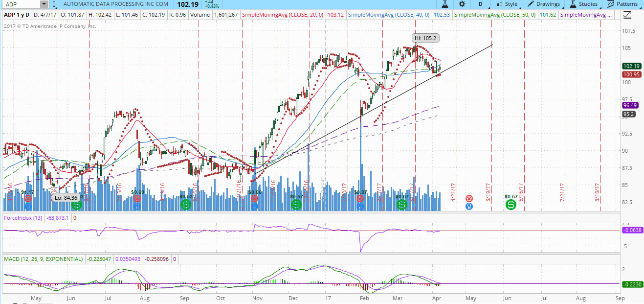Viewport: 644px width, 304px height.
Task: Click the Sep label on time axis
Action: (x=620, y=297)
